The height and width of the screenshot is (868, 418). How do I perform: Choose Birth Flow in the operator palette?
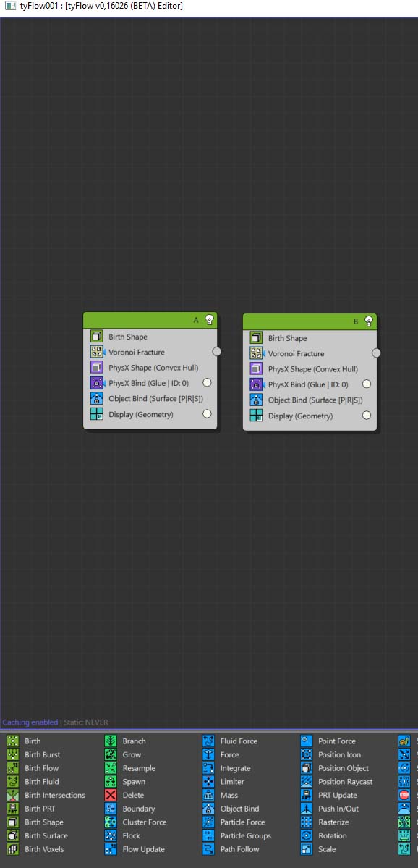[x=33, y=768]
